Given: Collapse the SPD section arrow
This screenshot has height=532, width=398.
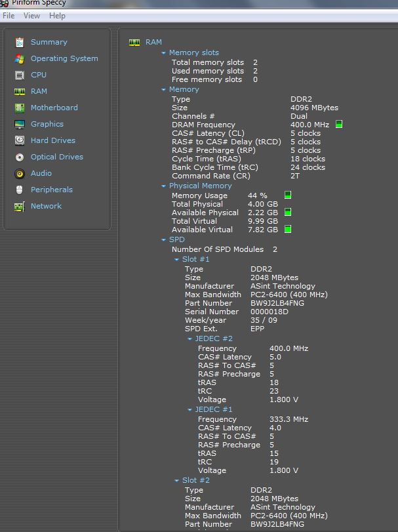Looking at the screenshot, I should point(163,240).
